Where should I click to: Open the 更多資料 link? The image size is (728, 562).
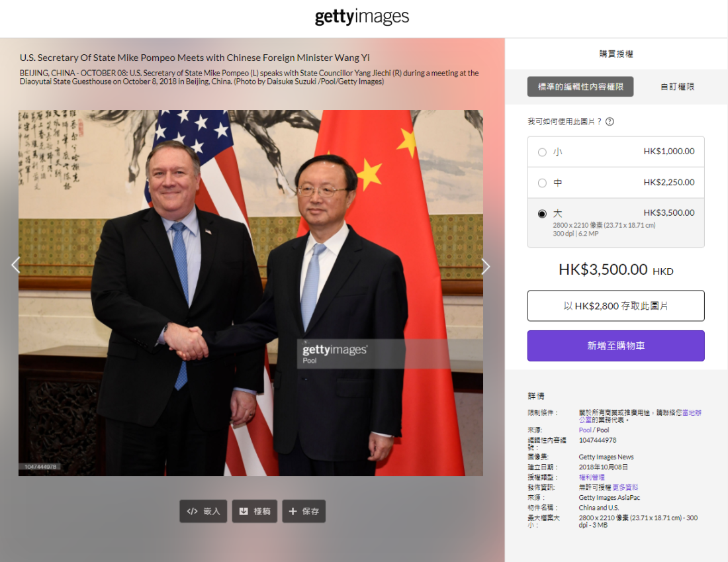(x=625, y=487)
